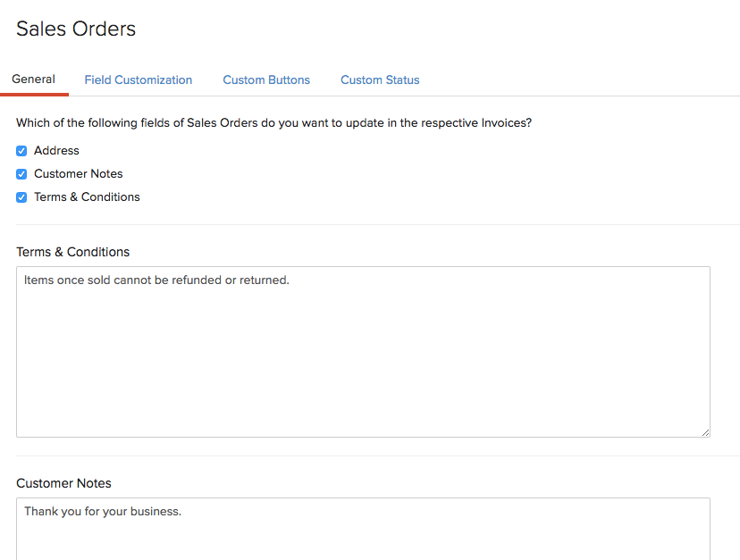The width and height of the screenshot is (740, 560).
Task: Select the General tab
Action: pyautogui.click(x=33, y=79)
